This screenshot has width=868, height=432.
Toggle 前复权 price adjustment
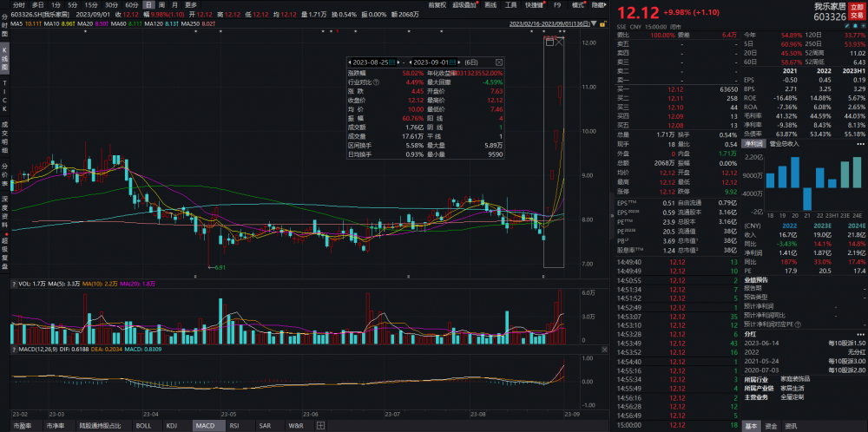(437, 4)
